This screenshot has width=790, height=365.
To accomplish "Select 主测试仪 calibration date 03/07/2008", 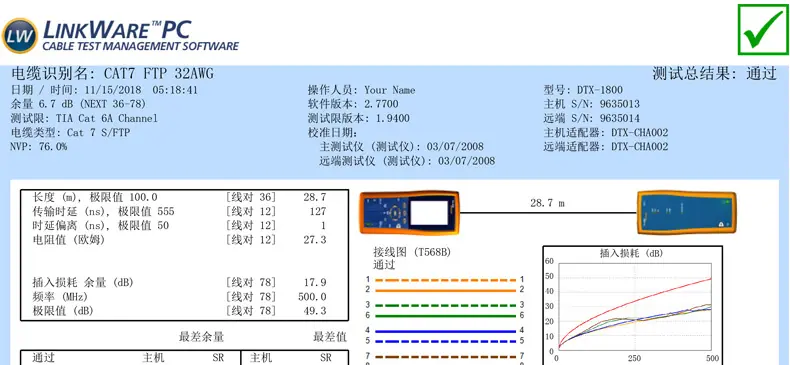I will click(x=455, y=147).
